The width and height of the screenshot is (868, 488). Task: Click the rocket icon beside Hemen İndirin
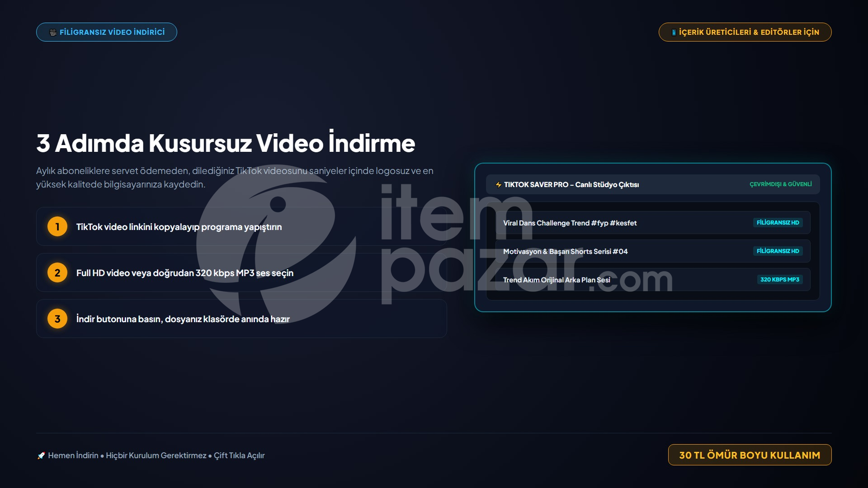click(41, 455)
